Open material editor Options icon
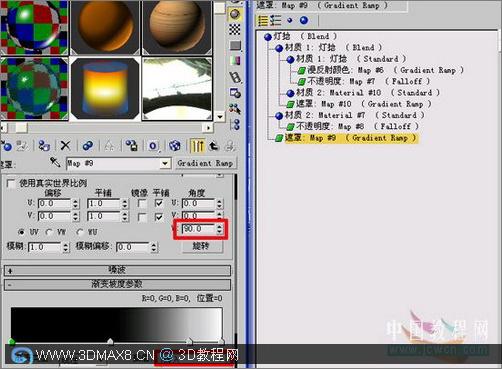 point(235,93)
